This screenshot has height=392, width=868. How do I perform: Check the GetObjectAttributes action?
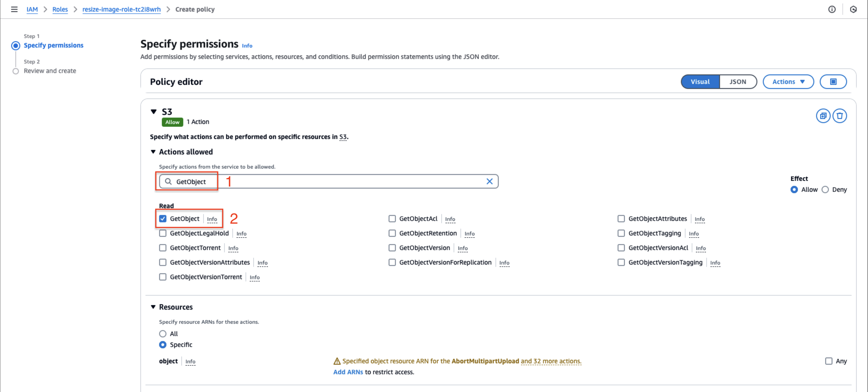pos(621,219)
